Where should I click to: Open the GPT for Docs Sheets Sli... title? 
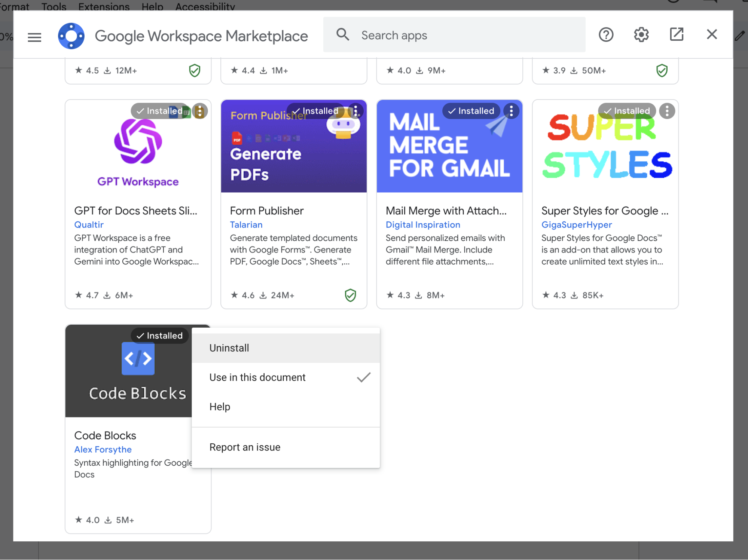[135, 211]
